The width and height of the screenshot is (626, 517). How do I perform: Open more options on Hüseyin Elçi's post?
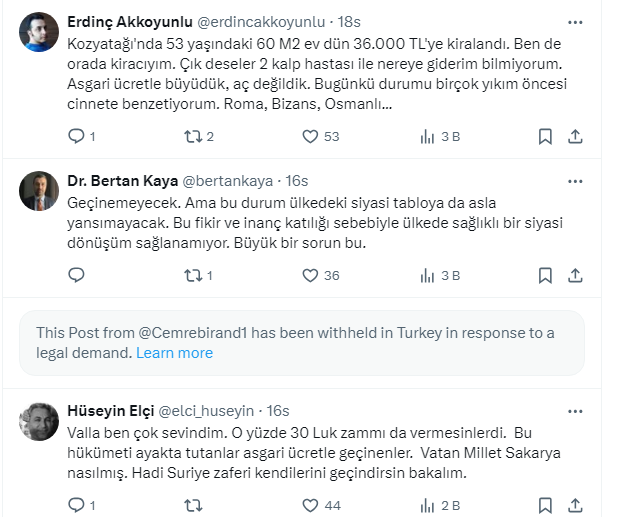[x=575, y=410]
